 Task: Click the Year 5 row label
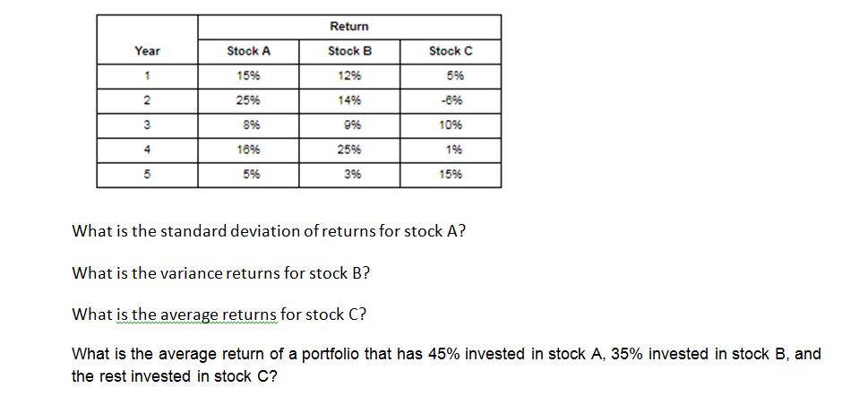click(x=147, y=175)
